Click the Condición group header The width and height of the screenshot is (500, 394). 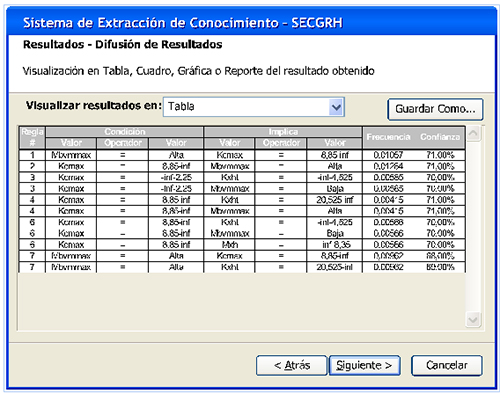[x=125, y=132]
